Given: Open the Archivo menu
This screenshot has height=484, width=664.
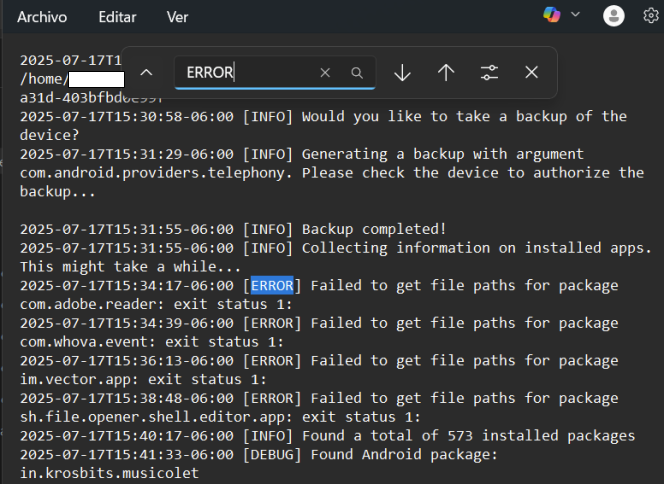Looking at the screenshot, I should (x=42, y=17).
